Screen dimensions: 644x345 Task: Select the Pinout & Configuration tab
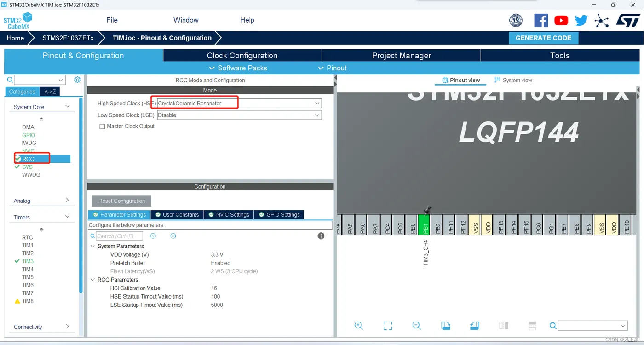click(83, 56)
